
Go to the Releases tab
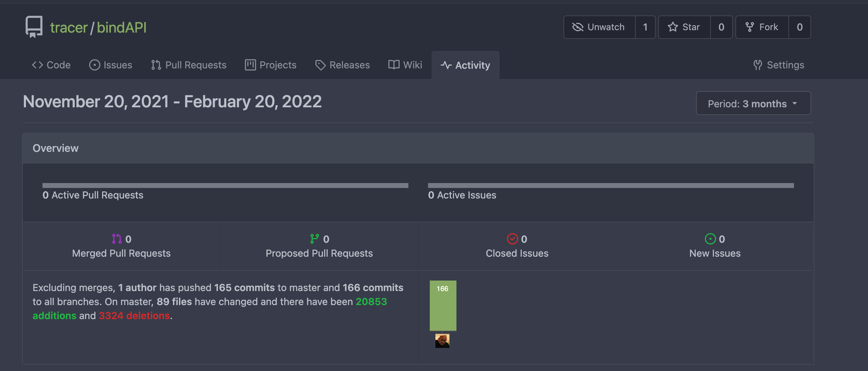click(x=342, y=65)
